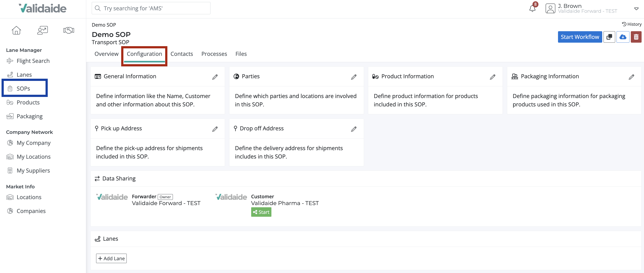Start sharing with Validaide Pharma customer
This screenshot has height=273, width=644.
click(261, 212)
